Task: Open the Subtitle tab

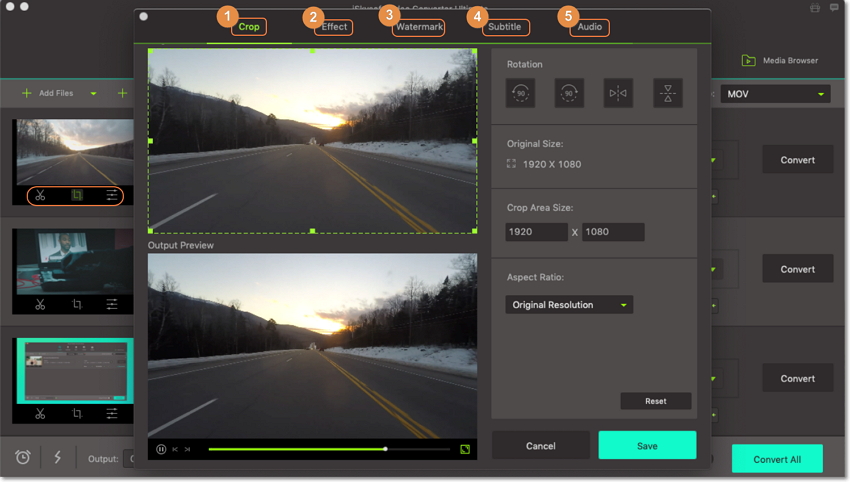Action: [504, 27]
